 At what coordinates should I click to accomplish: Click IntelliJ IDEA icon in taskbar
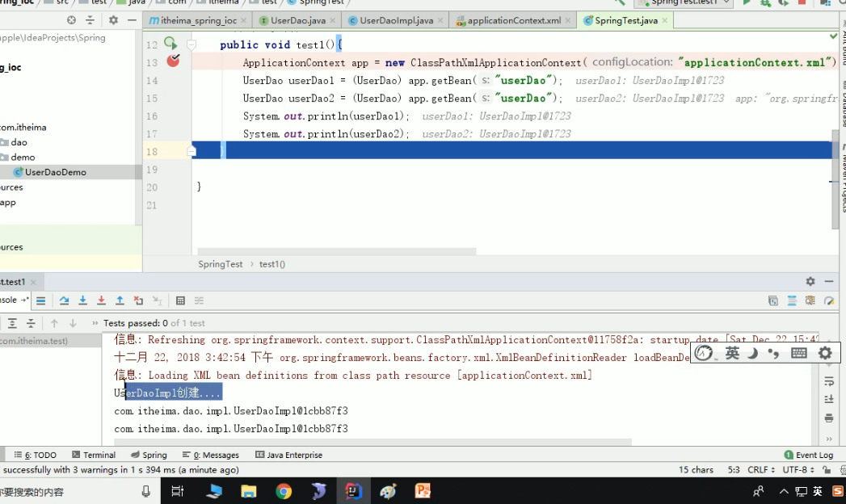click(353, 491)
